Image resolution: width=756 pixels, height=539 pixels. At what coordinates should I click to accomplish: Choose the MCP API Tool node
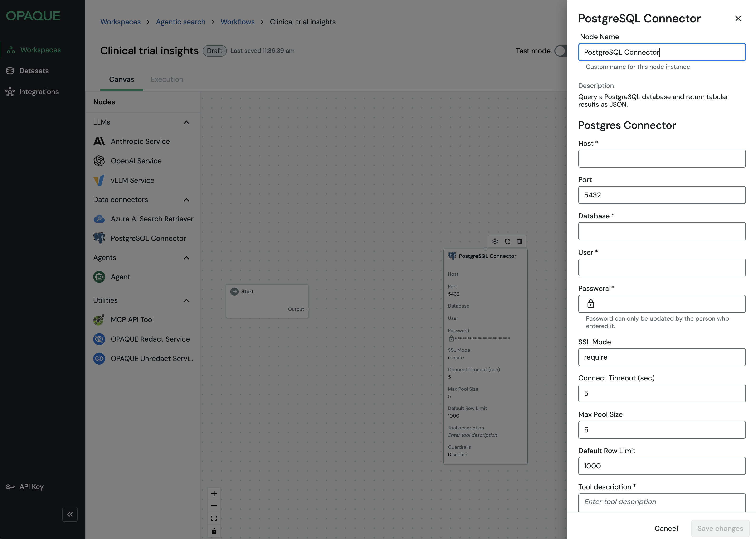pyautogui.click(x=132, y=319)
